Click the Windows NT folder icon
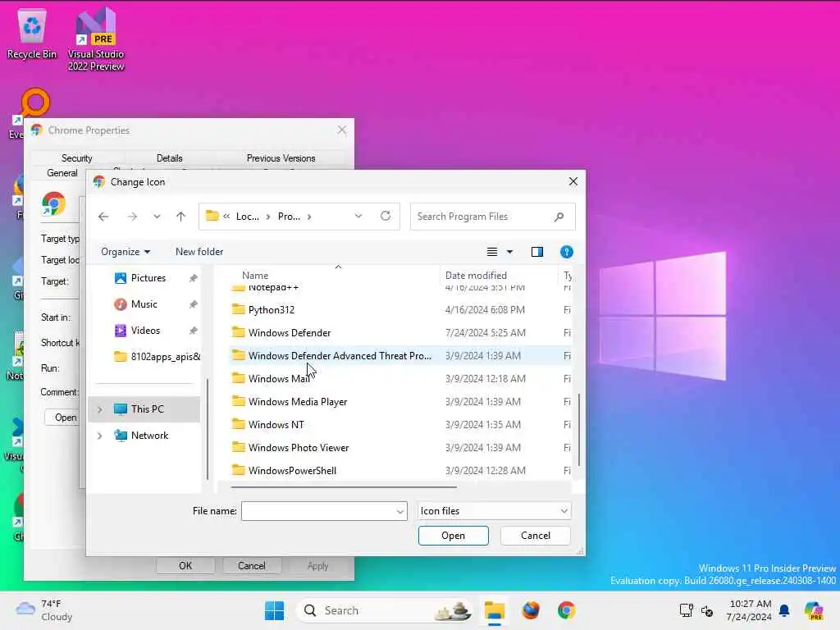Viewport: 840px width, 630px height. click(x=239, y=424)
